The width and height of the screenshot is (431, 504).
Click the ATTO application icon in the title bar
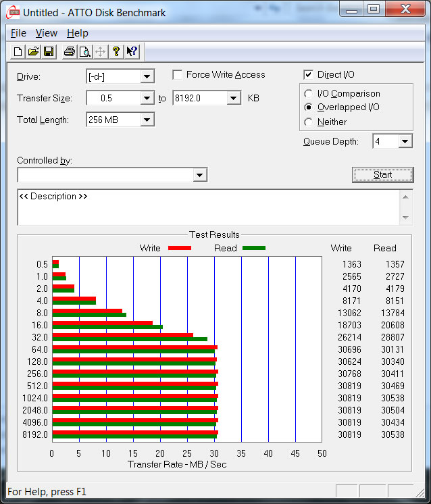click(13, 13)
